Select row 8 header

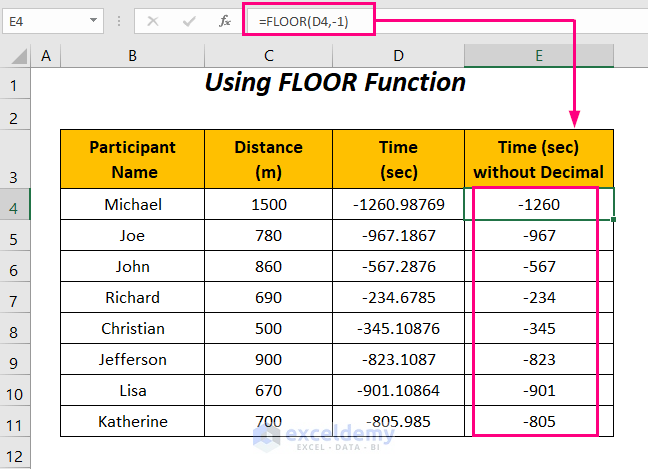tap(14, 329)
